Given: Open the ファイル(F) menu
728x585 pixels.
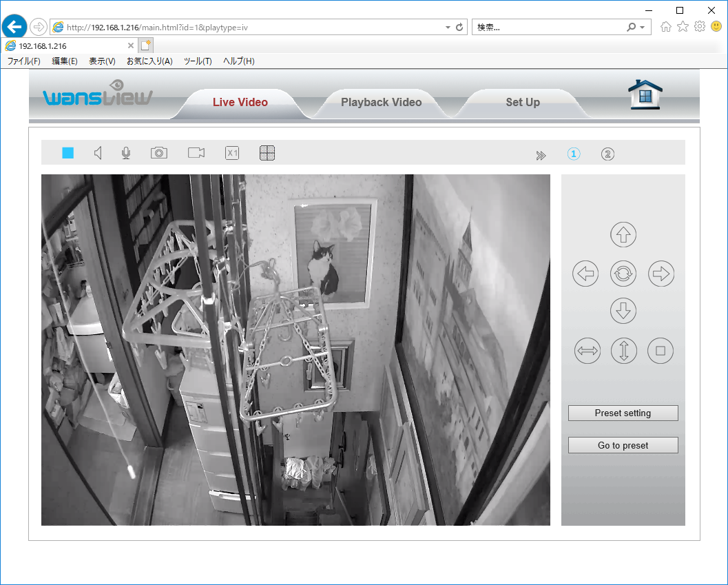Looking at the screenshot, I should click(23, 61).
